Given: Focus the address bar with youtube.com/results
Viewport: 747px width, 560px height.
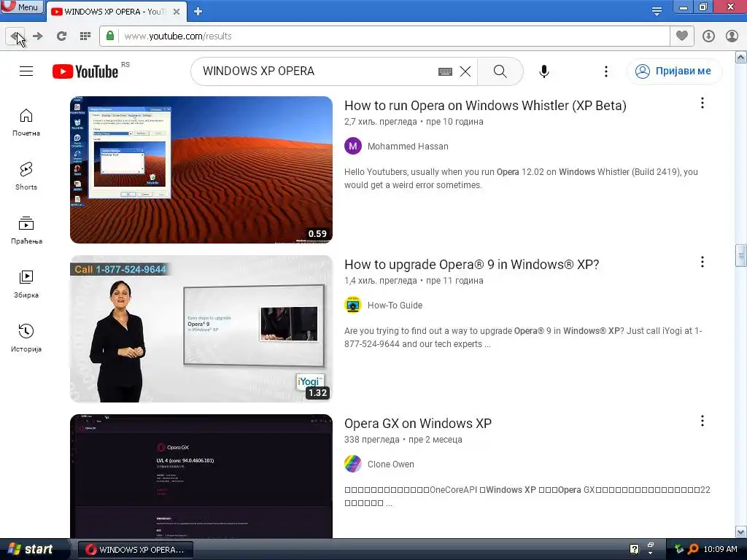Looking at the screenshot, I should pos(385,36).
